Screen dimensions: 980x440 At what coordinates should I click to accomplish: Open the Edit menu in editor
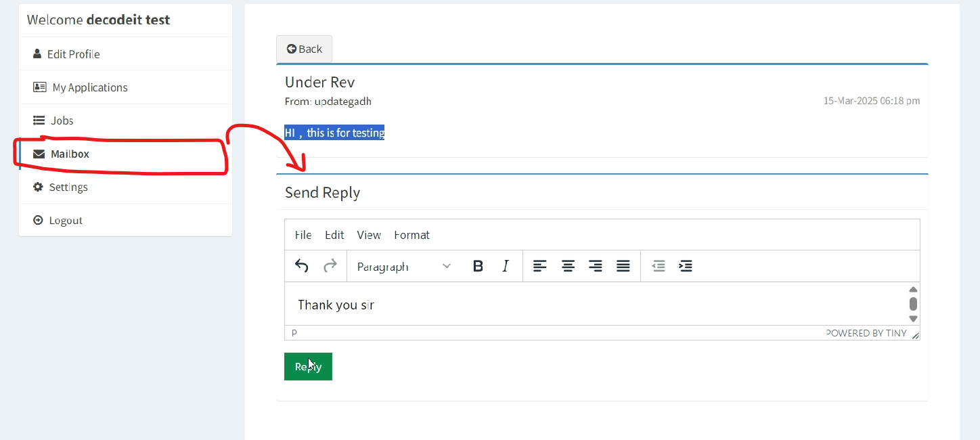[x=334, y=235]
